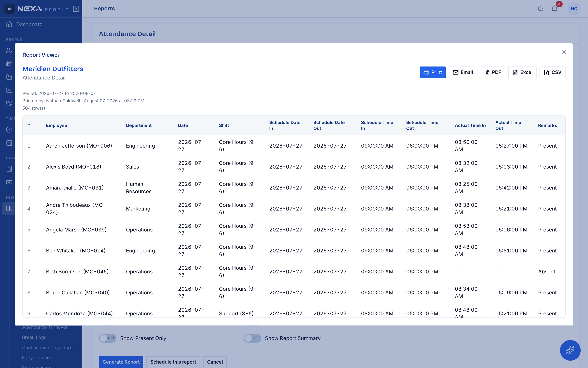Click the Absent remark for Beth Sorenson
The width and height of the screenshot is (588, 368).
click(546, 272)
